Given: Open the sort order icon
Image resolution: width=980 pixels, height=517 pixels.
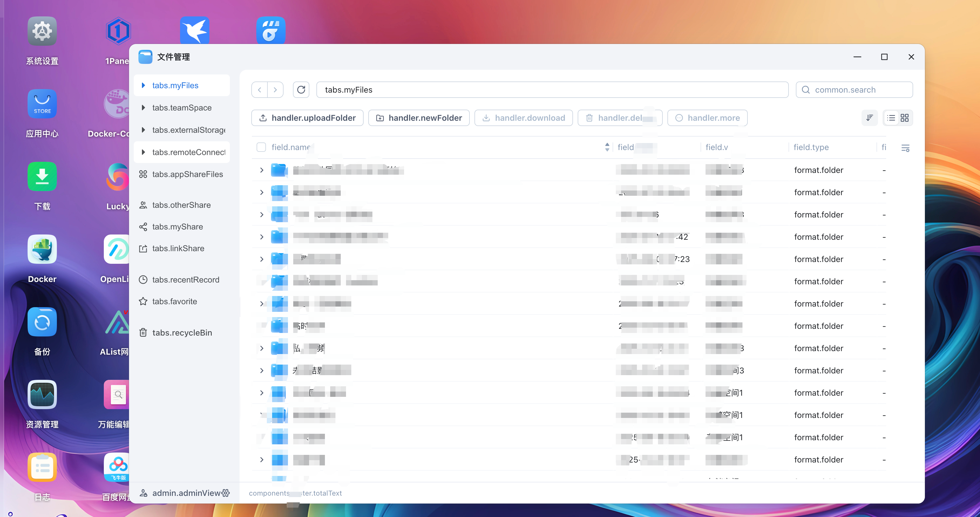Looking at the screenshot, I should (869, 118).
